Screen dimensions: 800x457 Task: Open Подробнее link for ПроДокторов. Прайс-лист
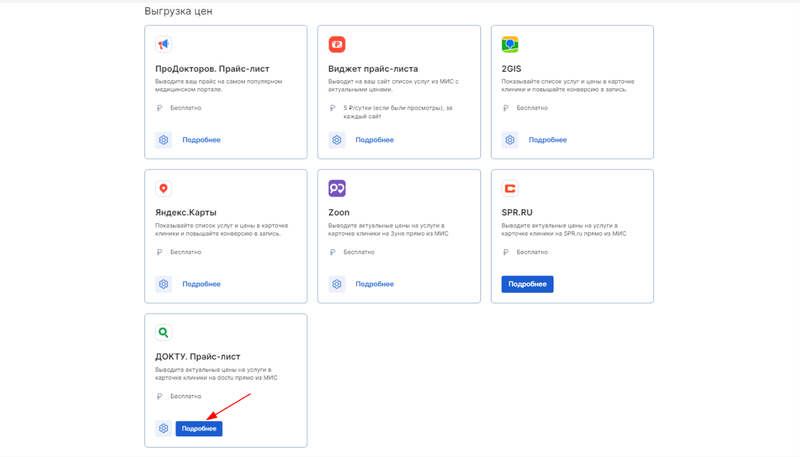coord(202,140)
